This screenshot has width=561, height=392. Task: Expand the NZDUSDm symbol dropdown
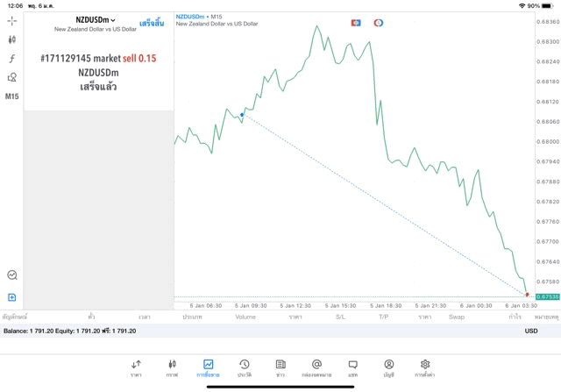[x=96, y=20]
